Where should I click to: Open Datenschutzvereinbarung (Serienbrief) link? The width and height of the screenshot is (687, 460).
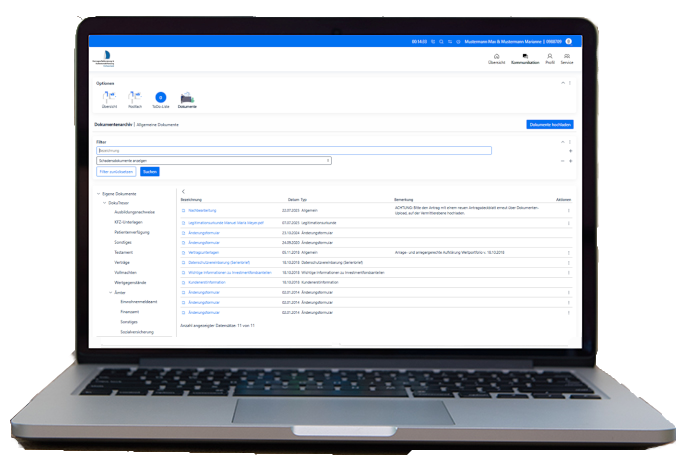219,263
